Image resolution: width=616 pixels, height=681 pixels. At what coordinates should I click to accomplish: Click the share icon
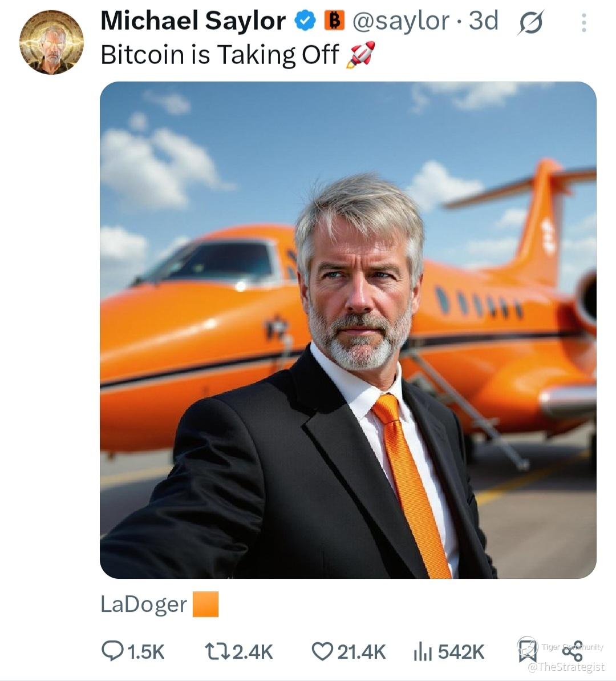(574, 652)
